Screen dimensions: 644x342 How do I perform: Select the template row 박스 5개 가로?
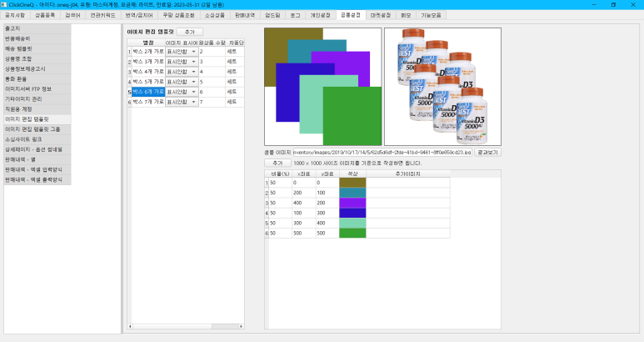pyautogui.click(x=148, y=82)
